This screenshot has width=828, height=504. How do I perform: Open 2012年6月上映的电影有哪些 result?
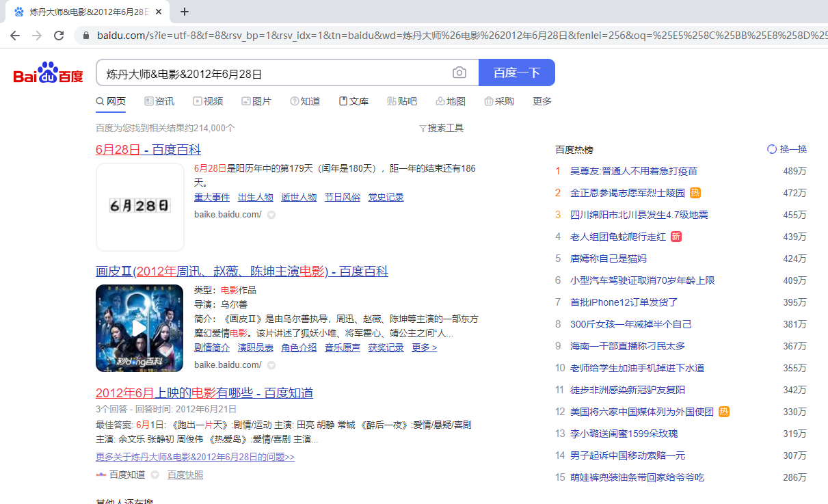click(204, 393)
